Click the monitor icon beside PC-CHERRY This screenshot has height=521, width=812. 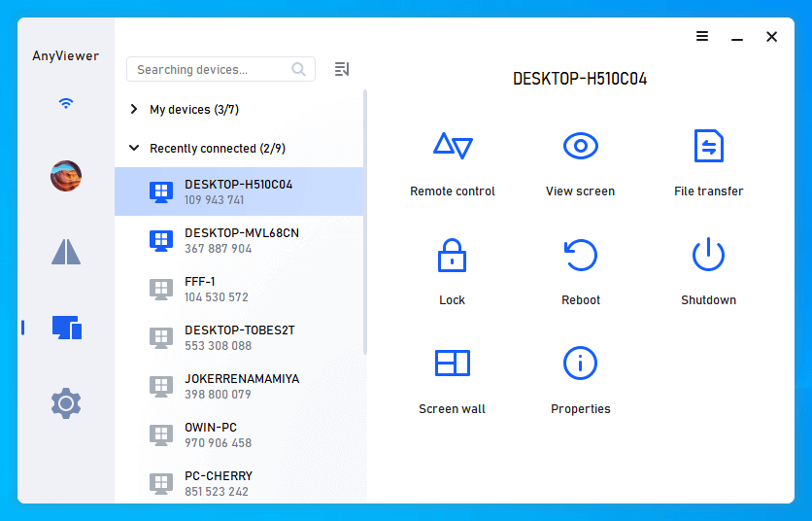tap(161, 484)
